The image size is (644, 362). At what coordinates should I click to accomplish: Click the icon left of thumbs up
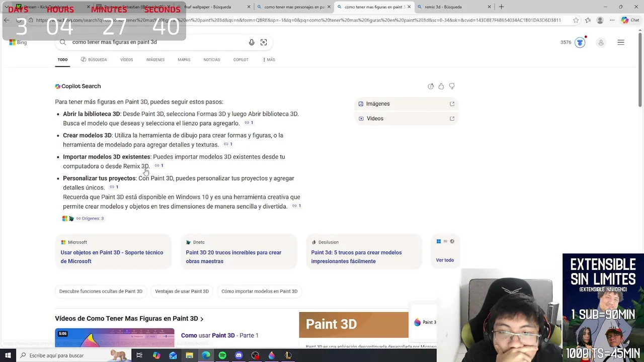(x=431, y=86)
